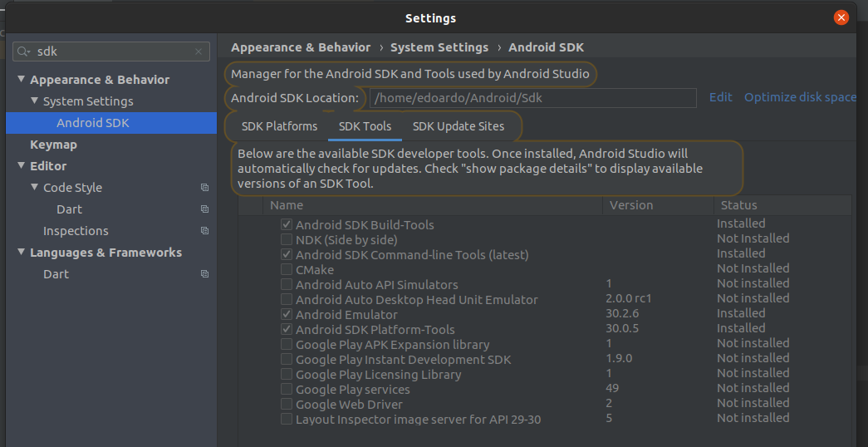This screenshot has width=868, height=447.
Task: Collapse the System Settings tree node
Action: coord(34,101)
